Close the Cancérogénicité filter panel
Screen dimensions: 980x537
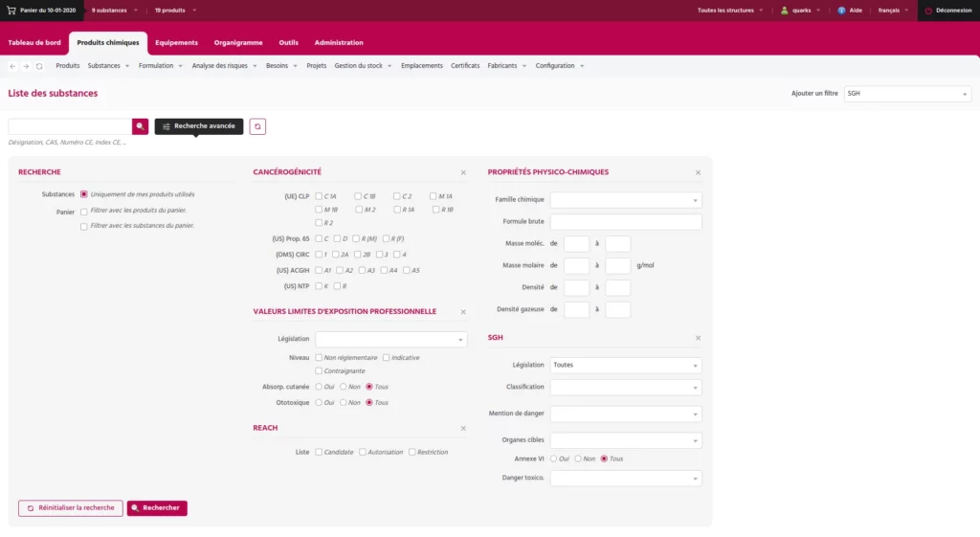[463, 172]
